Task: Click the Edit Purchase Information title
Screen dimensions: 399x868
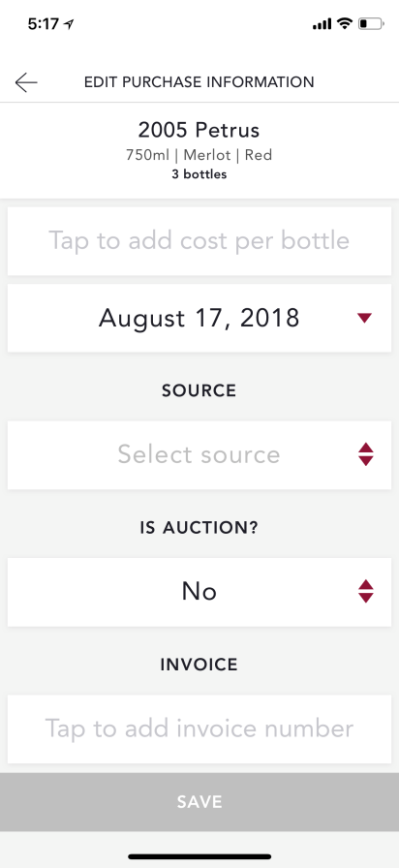Action: coord(199,82)
